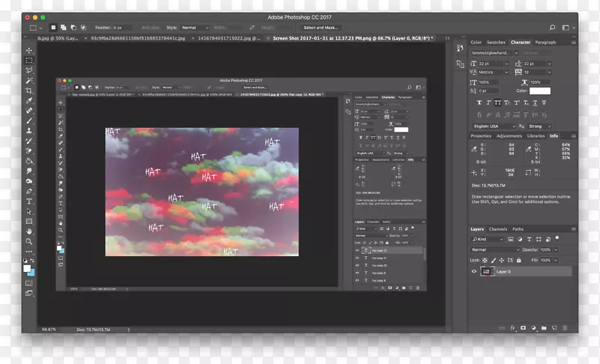Toggle Faux Bold in Character panel
This screenshot has width=600, height=364.
pos(477,103)
